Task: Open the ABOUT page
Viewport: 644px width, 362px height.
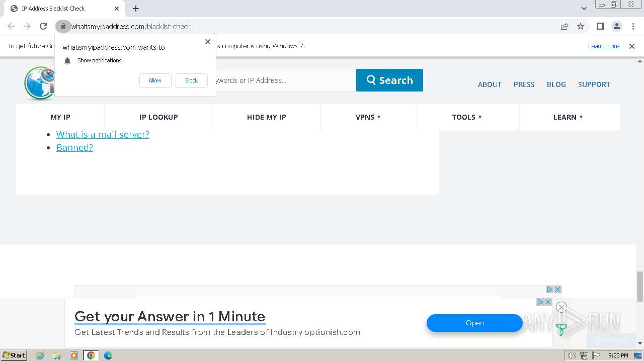Action: coord(490,84)
